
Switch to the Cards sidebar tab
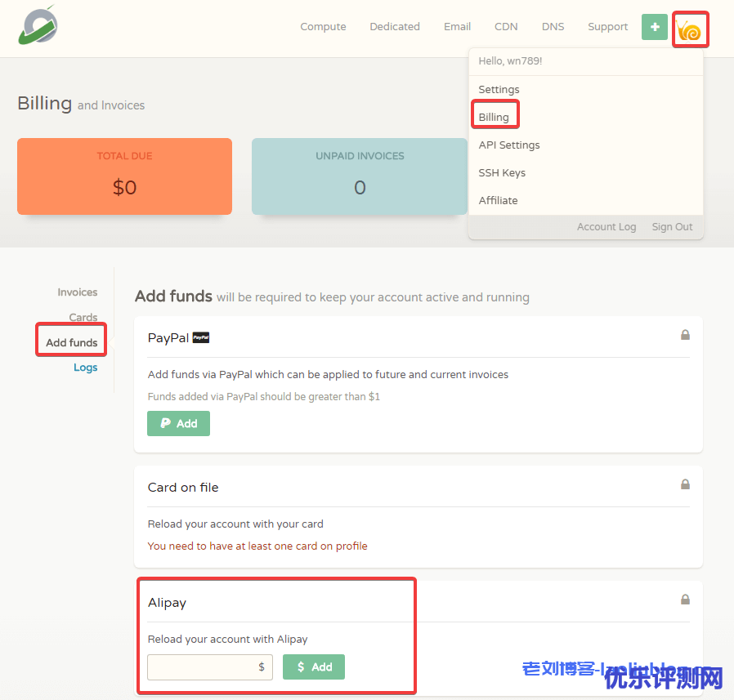[x=83, y=317]
